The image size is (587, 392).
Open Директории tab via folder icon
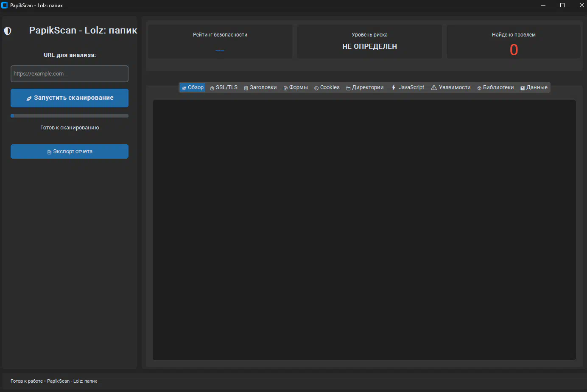pos(348,88)
